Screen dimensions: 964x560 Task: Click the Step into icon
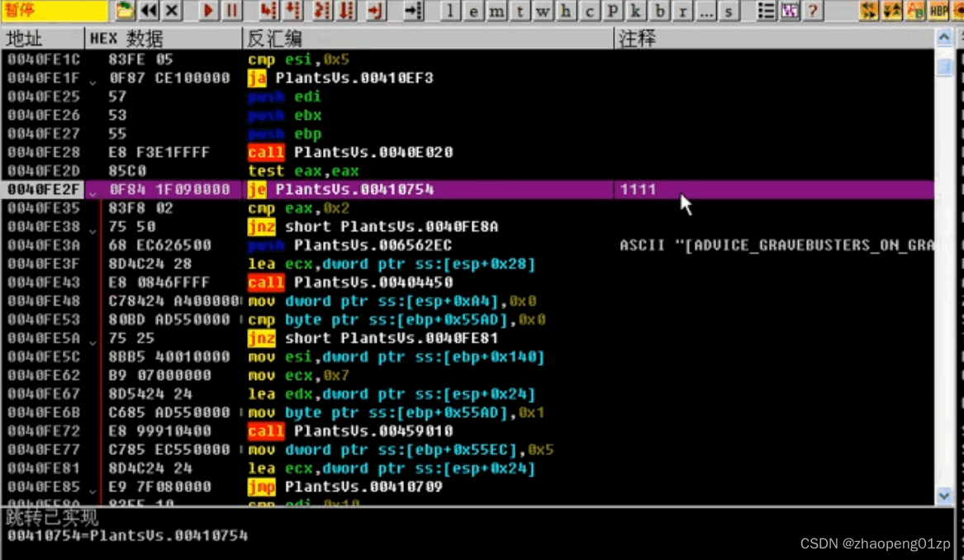268,11
